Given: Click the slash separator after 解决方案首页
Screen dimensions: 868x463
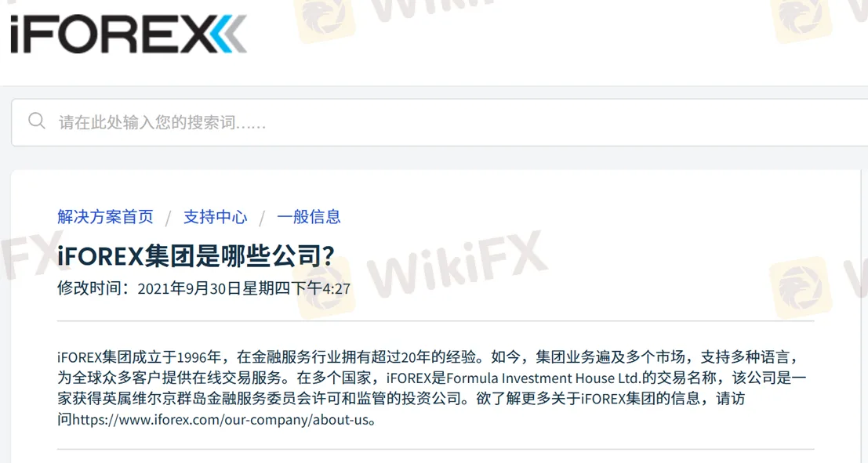Looking at the screenshot, I should [169, 218].
